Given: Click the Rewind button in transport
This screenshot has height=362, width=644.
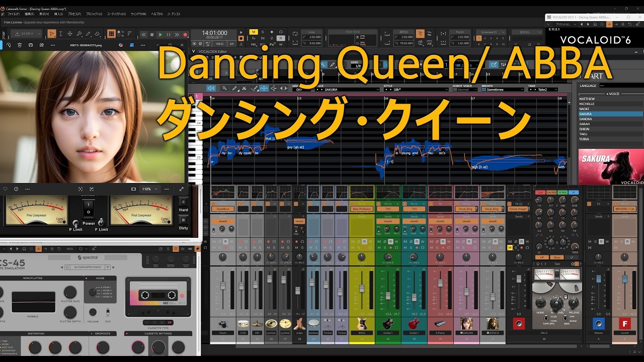Looking at the screenshot, I should coord(143,35).
